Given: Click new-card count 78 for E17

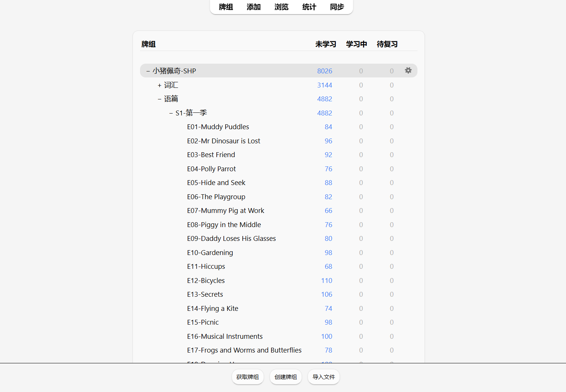Looking at the screenshot, I should click(x=328, y=350).
